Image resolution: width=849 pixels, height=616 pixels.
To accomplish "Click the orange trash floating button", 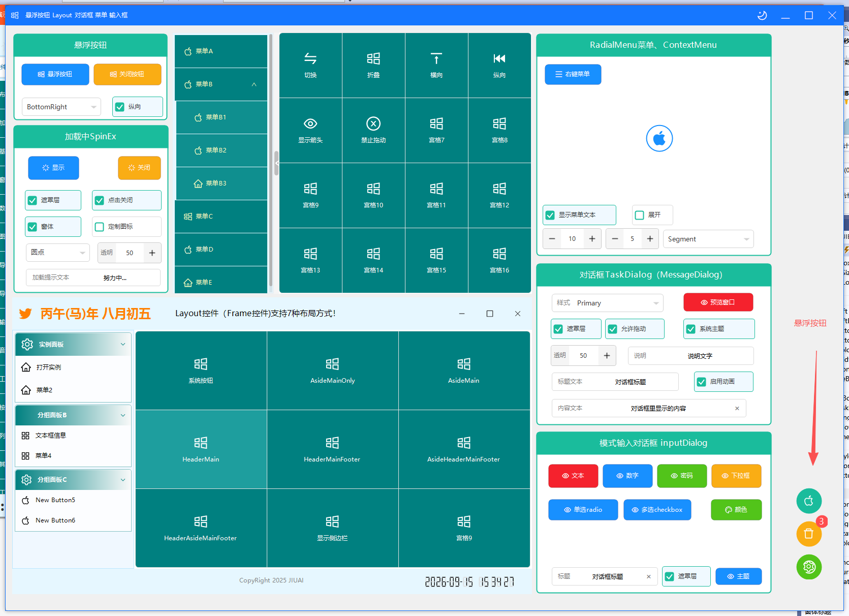I will (809, 534).
